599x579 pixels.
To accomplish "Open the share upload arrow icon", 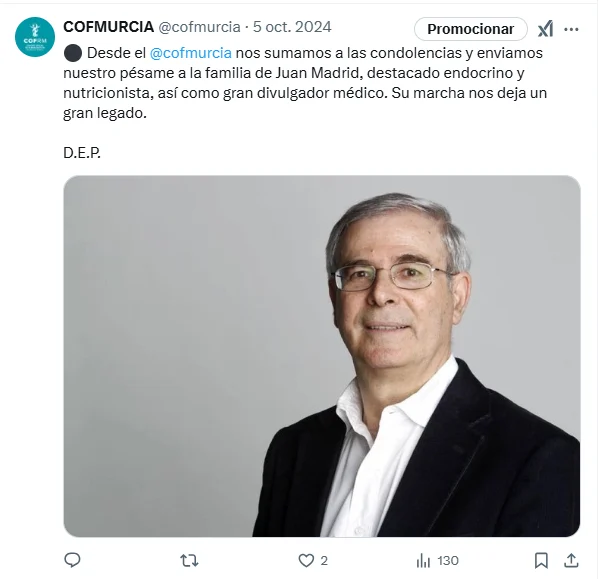I will click(571, 561).
